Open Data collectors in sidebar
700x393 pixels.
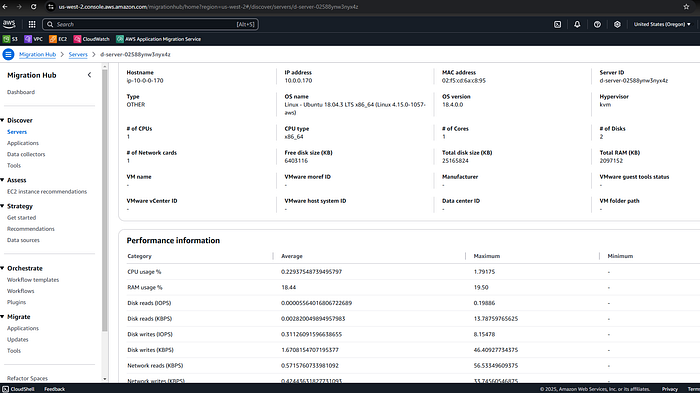(26, 154)
